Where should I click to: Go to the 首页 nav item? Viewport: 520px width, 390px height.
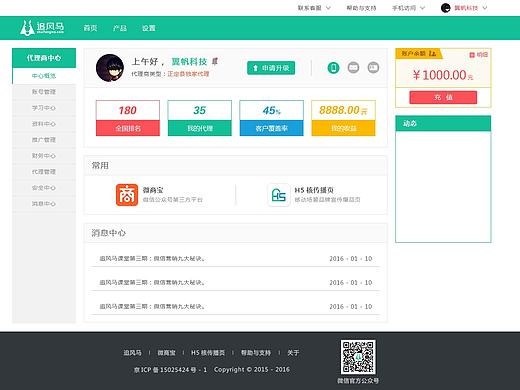[90, 28]
